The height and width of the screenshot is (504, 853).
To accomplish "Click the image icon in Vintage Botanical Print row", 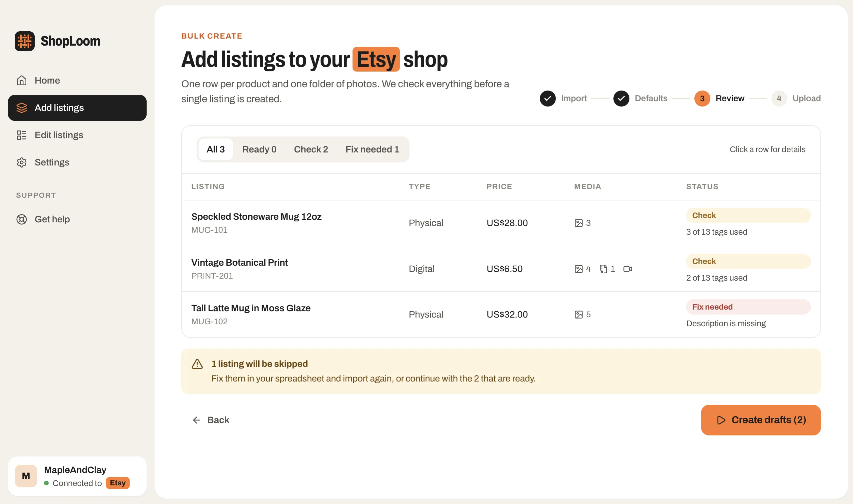I will (578, 269).
